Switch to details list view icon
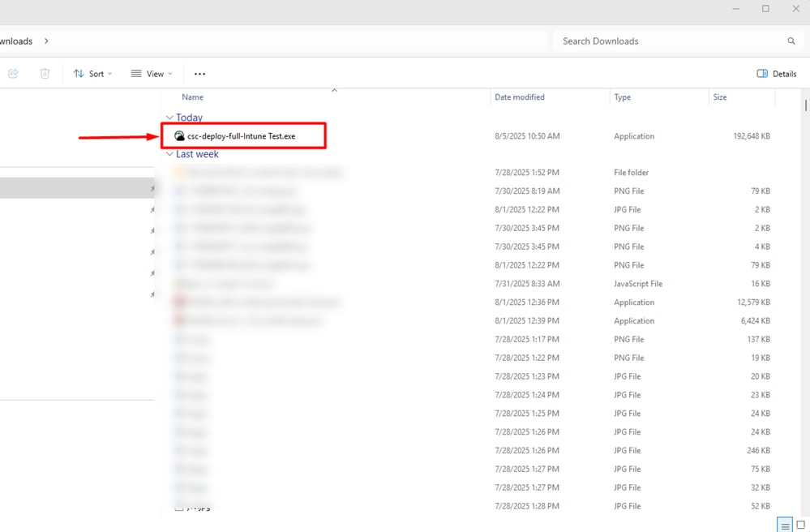The height and width of the screenshot is (532, 810). (x=785, y=526)
